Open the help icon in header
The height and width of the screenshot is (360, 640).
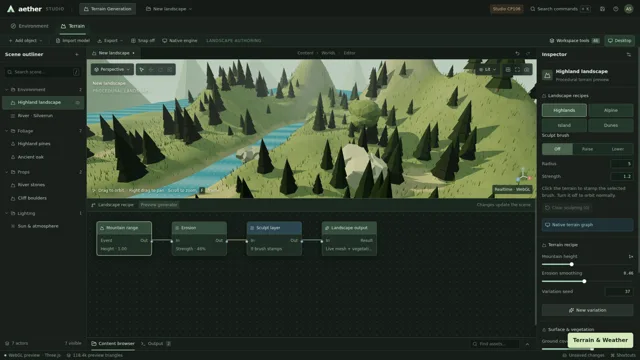click(616, 9)
